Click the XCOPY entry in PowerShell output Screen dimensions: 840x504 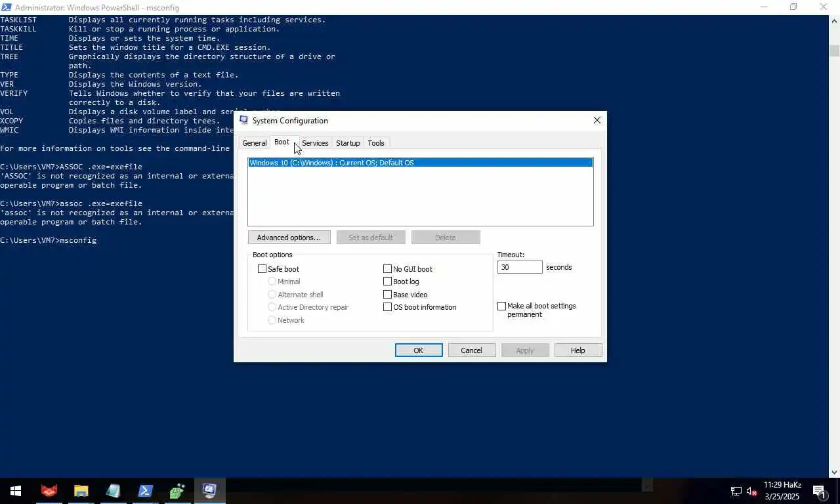tap(11, 121)
